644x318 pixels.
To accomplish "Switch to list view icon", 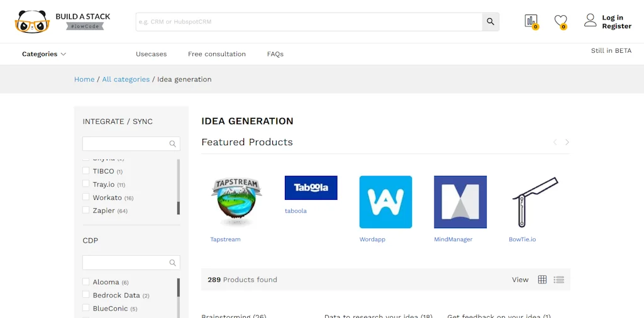I will coord(558,280).
